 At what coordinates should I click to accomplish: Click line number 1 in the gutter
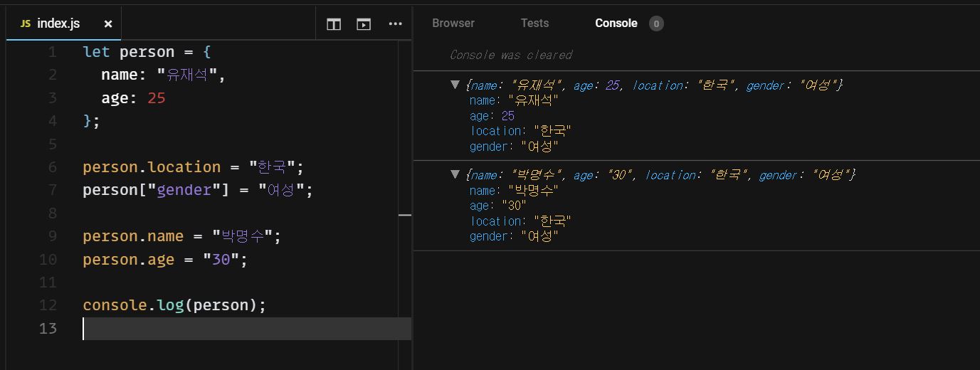[52, 52]
